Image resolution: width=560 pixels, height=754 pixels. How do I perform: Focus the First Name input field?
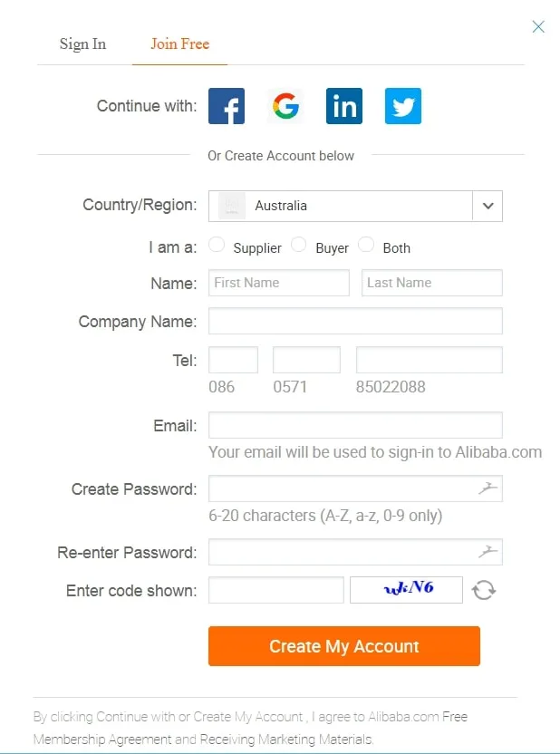[279, 283]
